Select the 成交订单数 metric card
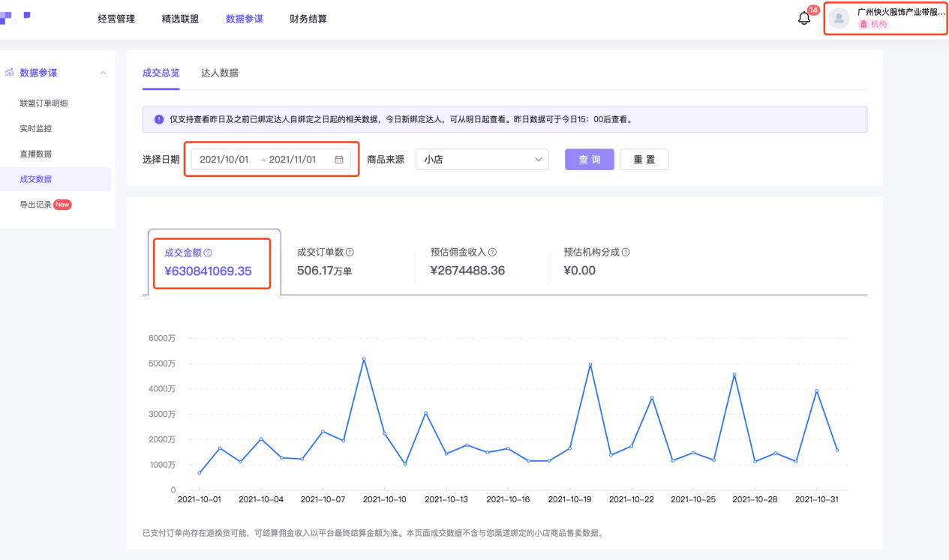949x560 pixels. click(x=347, y=262)
